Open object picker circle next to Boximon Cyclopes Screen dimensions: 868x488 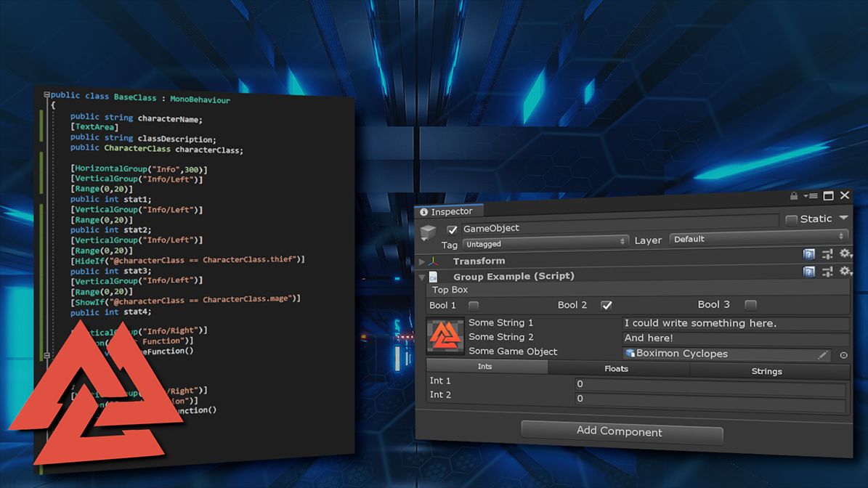point(843,355)
